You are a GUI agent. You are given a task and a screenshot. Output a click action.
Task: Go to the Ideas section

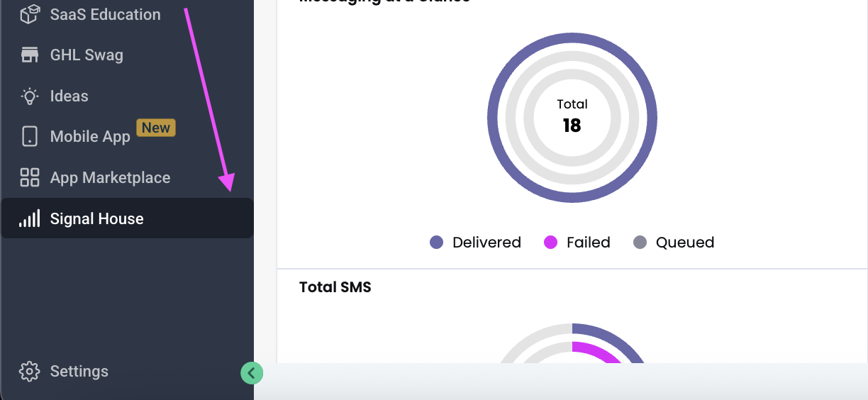(x=69, y=96)
